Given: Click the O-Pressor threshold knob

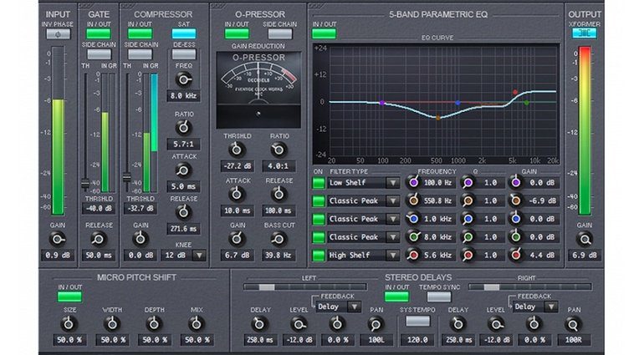Looking at the screenshot, I should point(236,149).
